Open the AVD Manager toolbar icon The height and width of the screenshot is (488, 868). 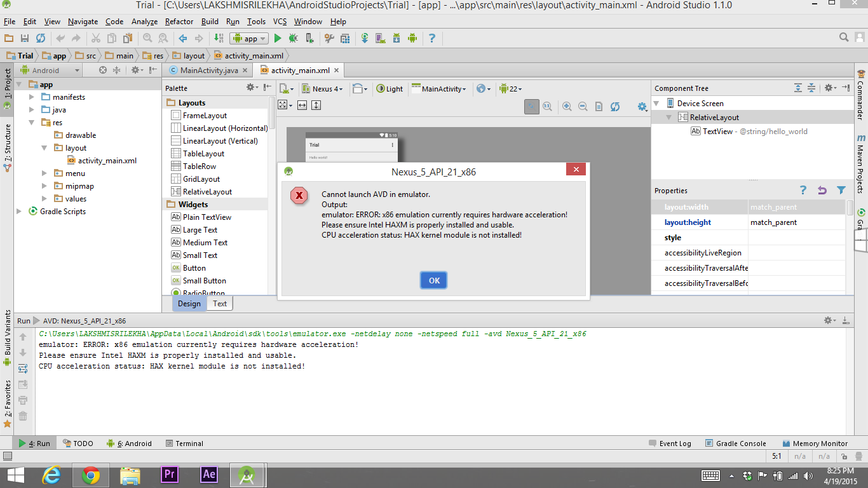pyautogui.click(x=381, y=38)
